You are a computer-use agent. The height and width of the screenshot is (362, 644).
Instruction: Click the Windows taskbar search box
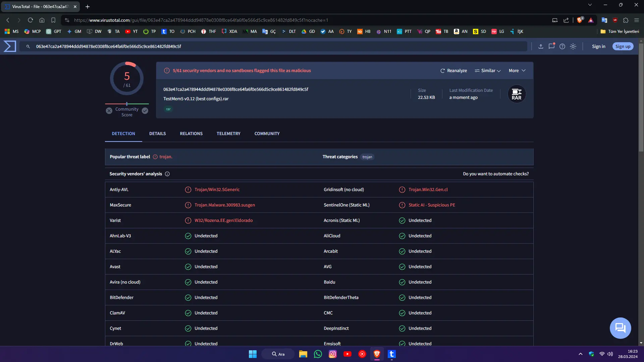click(278, 354)
